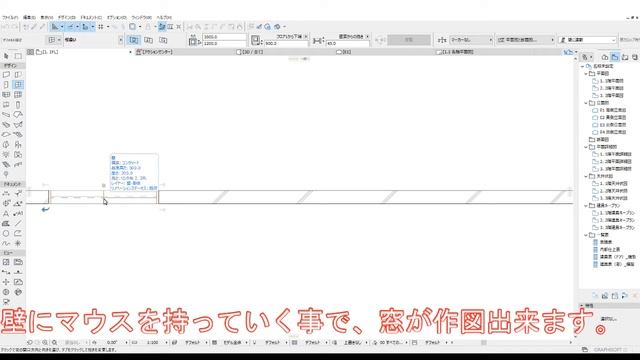This screenshot has width=640, height=360.
Task: Switch navigator to the highlighted View Map
Action: 615,57
